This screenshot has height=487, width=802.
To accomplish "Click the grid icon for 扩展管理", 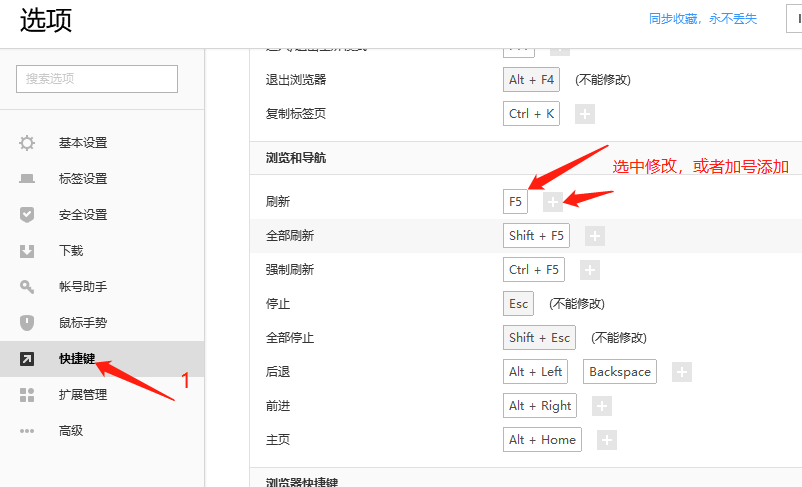I will click(x=27, y=395).
